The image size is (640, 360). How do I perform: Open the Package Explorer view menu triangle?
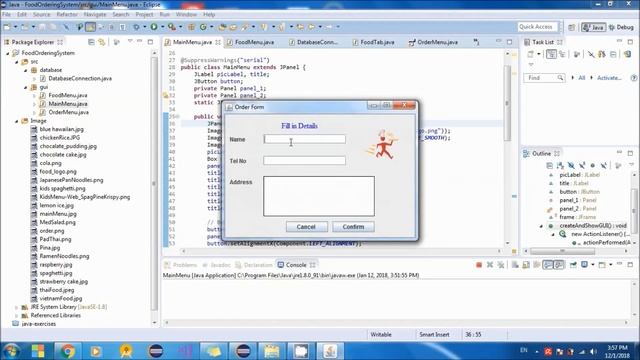click(x=130, y=42)
